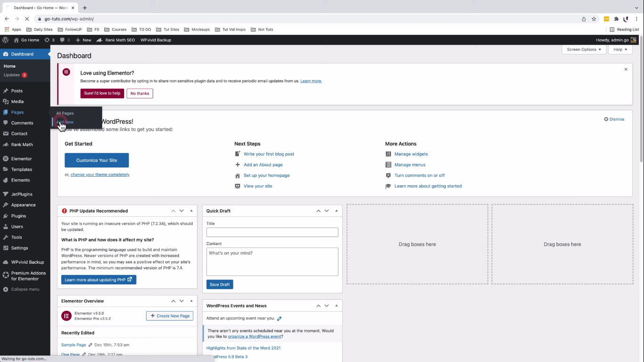644x362 pixels.
Task: Open the comments bubble in admin bar
Action: (x=65, y=40)
